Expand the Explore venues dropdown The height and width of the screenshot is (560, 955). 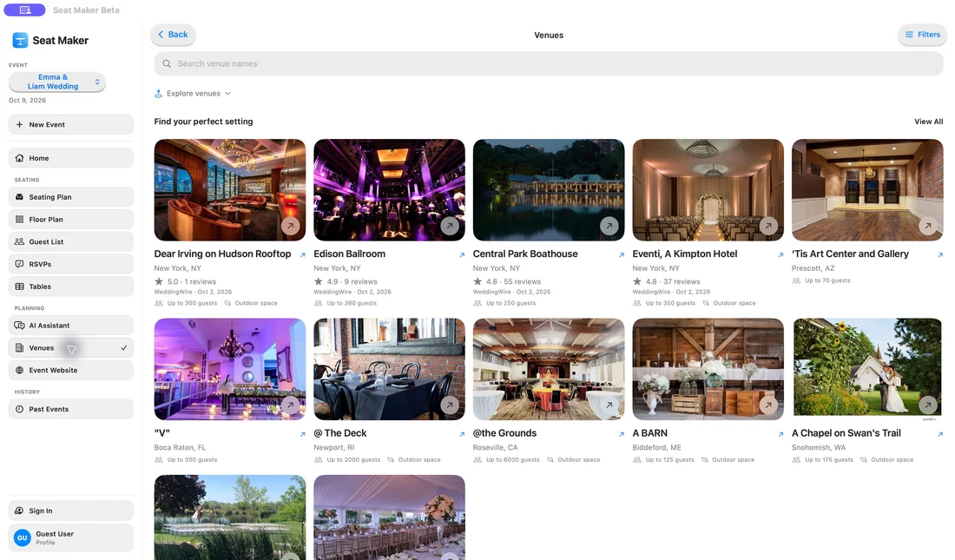click(x=193, y=93)
